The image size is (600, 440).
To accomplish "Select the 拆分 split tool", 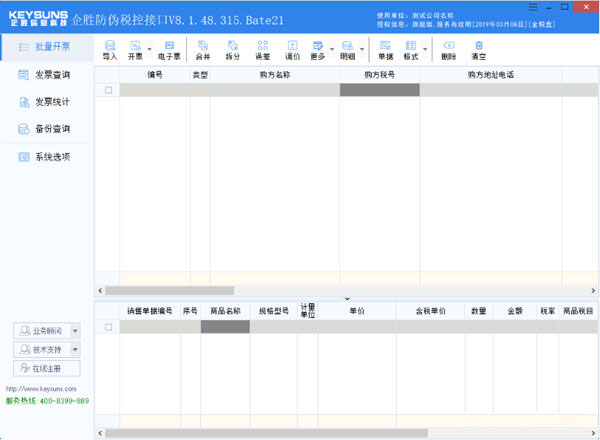I will point(233,50).
